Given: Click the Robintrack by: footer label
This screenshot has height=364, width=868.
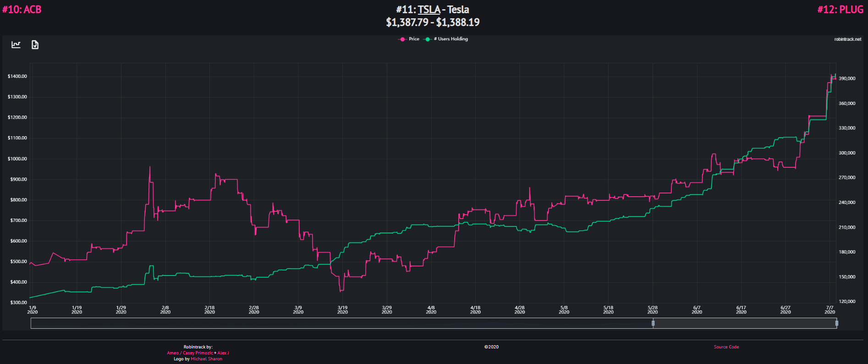Looking at the screenshot, I should [198, 347].
